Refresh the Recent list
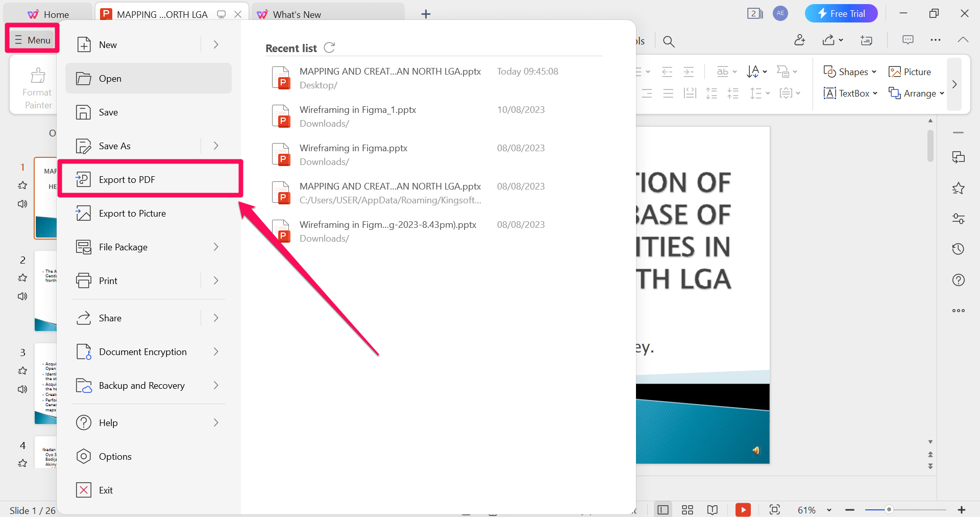This screenshot has height=517, width=980. pyautogui.click(x=329, y=48)
